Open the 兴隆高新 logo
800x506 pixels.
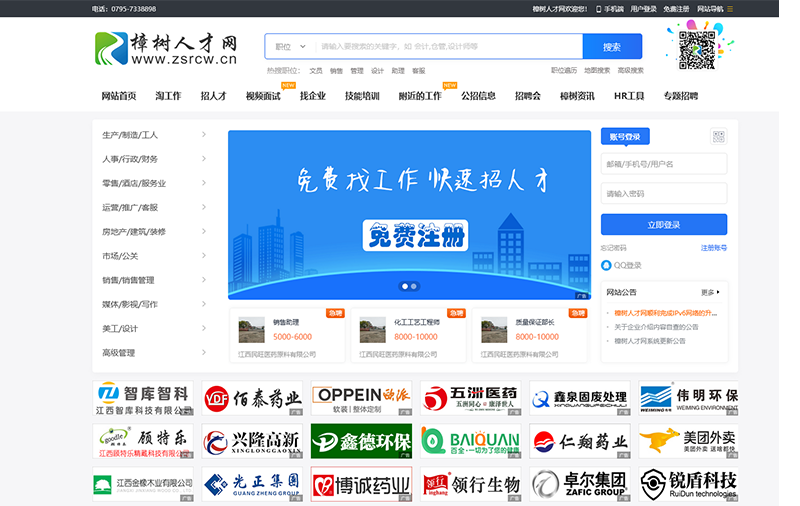pyautogui.click(x=252, y=441)
